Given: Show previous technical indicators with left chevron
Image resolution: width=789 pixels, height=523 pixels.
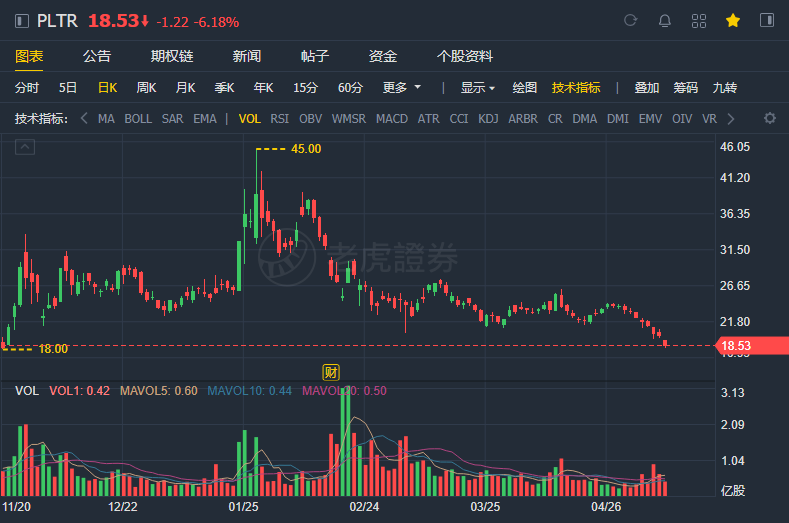Looking at the screenshot, I should pos(84,119).
